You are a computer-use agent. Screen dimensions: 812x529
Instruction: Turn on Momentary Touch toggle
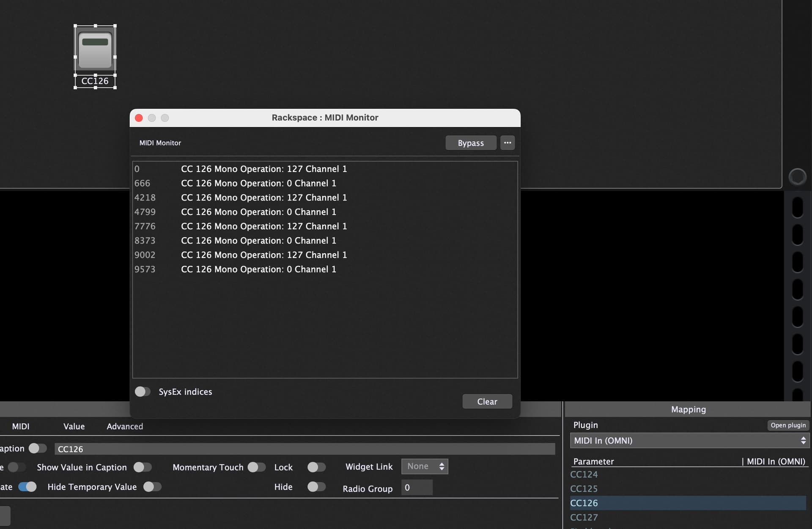(256, 467)
